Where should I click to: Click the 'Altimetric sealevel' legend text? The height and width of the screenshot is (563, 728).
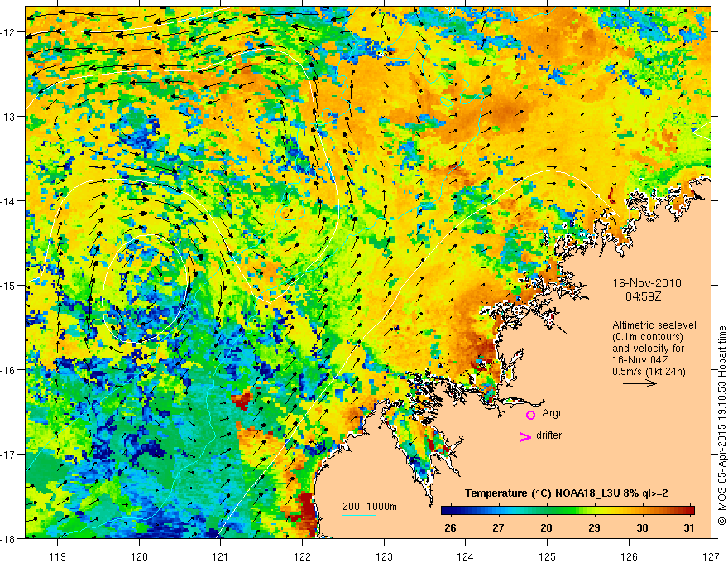pyautogui.click(x=654, y=325)
